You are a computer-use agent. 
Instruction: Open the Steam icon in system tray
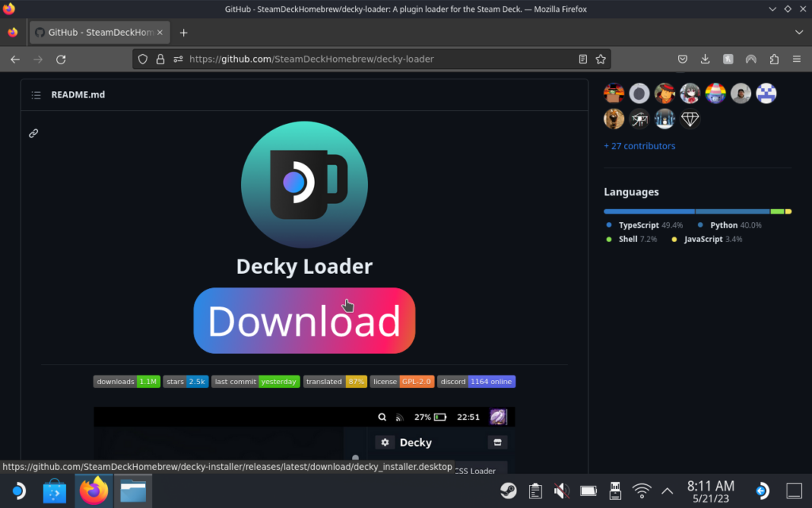508,490
